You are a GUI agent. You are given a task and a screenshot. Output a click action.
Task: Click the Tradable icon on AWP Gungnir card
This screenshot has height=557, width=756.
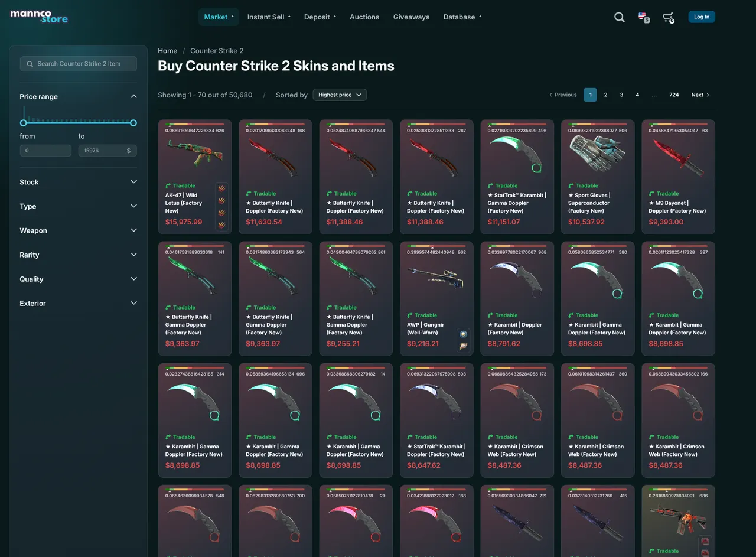coord(410,315)
